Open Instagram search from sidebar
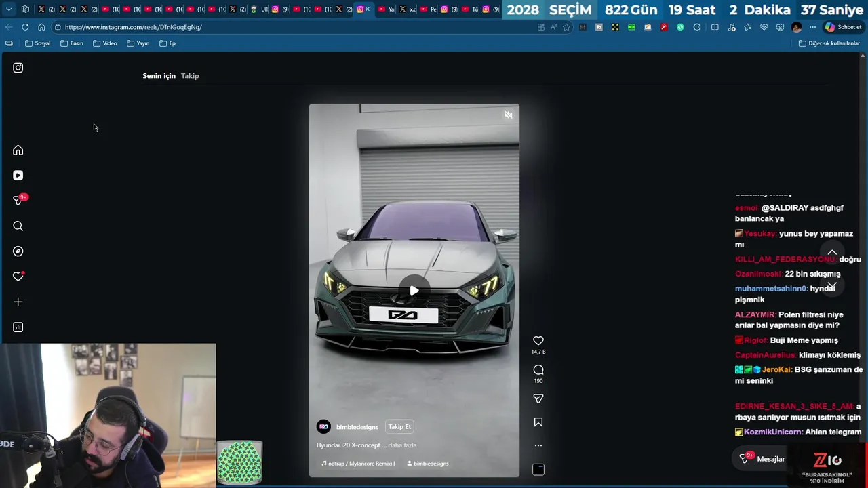 click(18, 226)
